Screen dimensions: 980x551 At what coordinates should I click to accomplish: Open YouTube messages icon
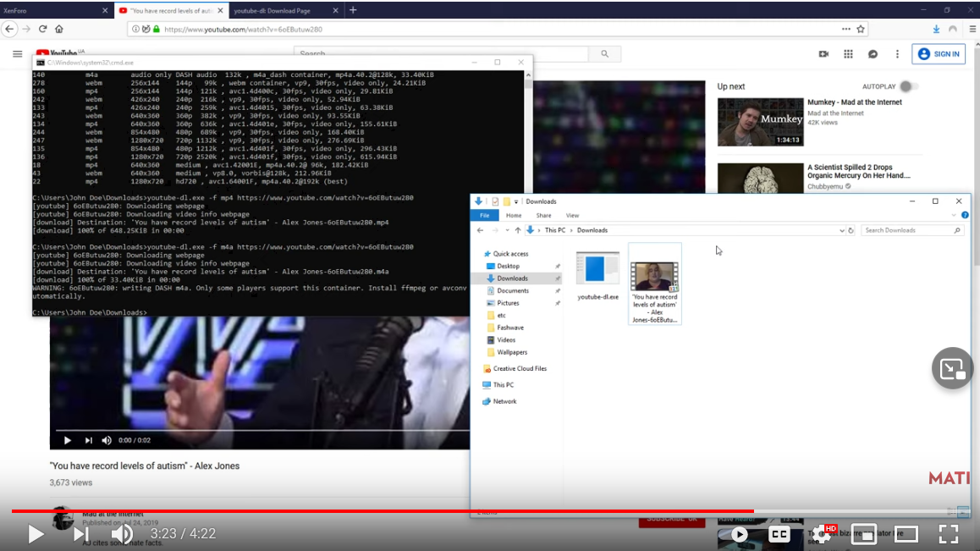coord(873,54)
